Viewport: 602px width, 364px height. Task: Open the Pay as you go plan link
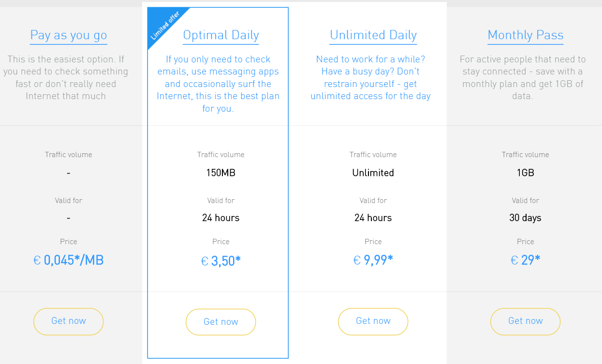point(68,35)
